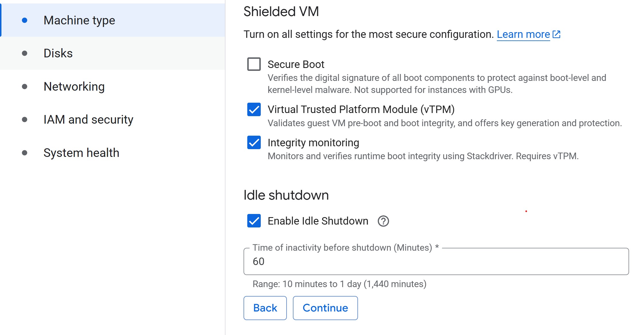644x335 pixels.
Task: Open IAM and security settings
Action: click(x=88, y=120)
